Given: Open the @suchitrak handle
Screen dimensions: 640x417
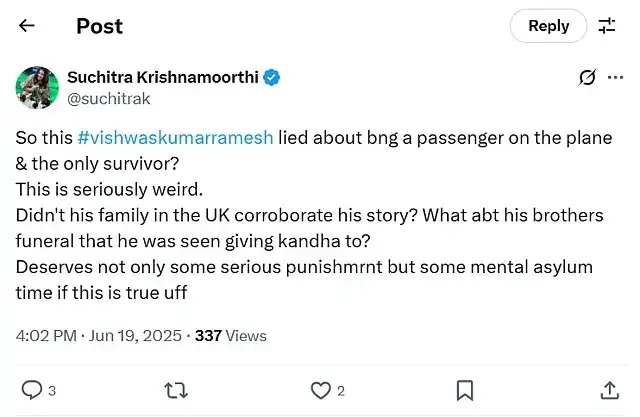Looking at the screenshot, I should pos(106,98).
